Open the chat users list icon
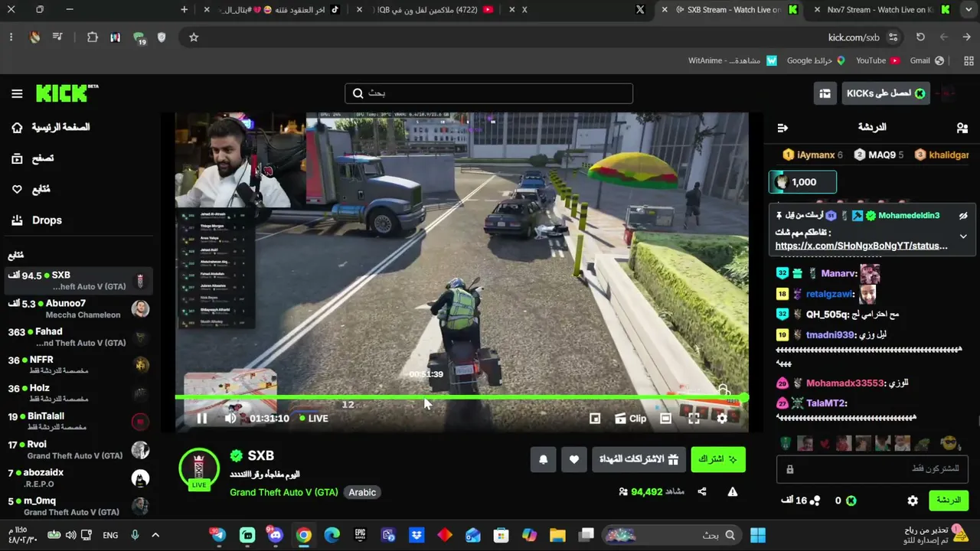The height and width of the screenshot is (551, 980). click(x=962, y=128)
